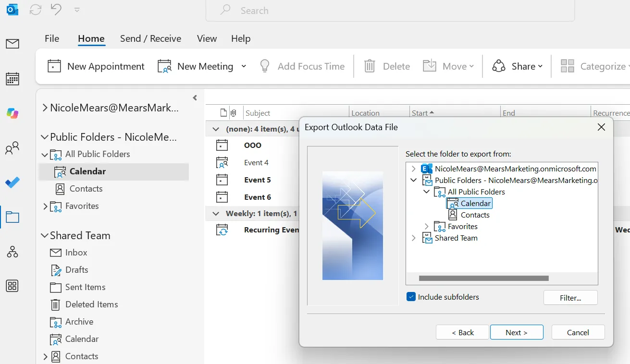Select the Home ribbon tab
Screen dimensions: 630x364
91,39
